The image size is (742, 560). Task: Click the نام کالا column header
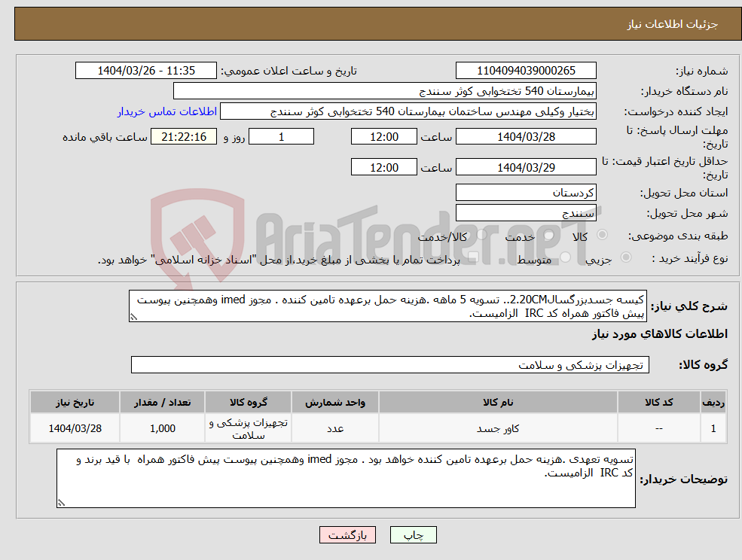498,402
